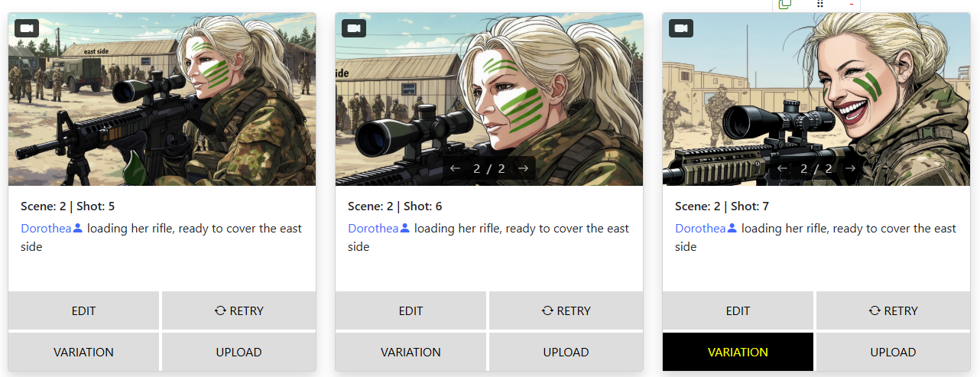Go to next image on Shot 7

pos(850,168)
